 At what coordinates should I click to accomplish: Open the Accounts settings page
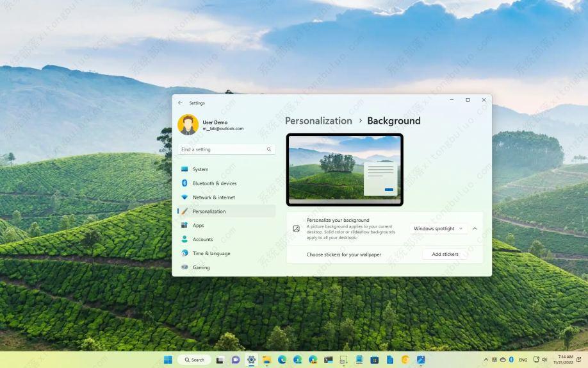202,239
